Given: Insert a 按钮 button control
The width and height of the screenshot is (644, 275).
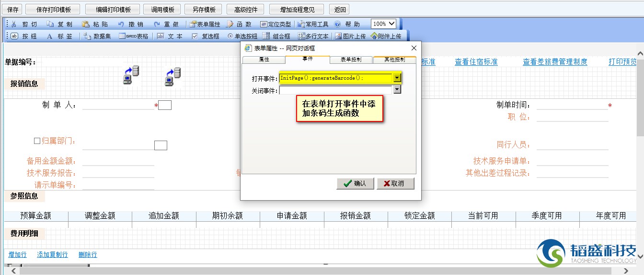Looking at the screenshot, I should pos(24,36).
